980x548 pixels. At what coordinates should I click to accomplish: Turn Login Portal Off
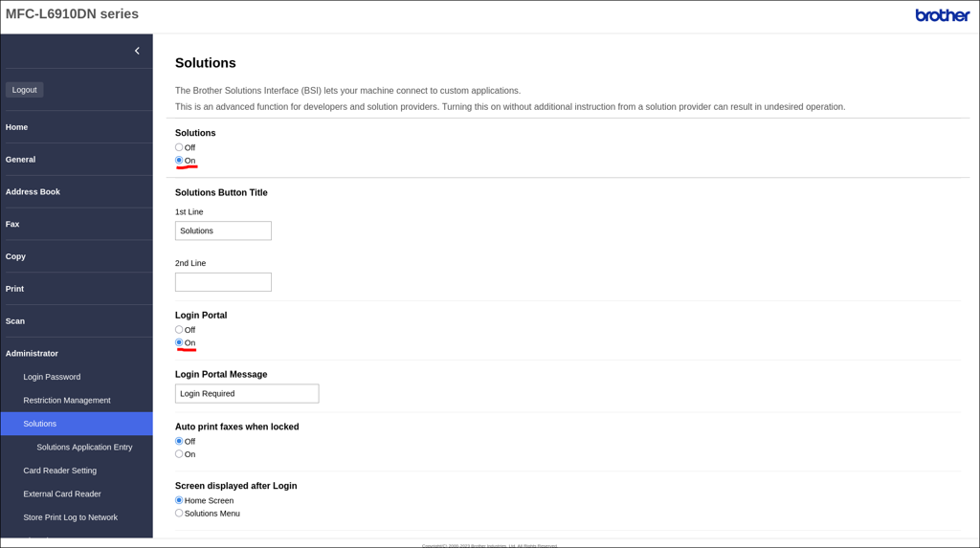point(179,330)
